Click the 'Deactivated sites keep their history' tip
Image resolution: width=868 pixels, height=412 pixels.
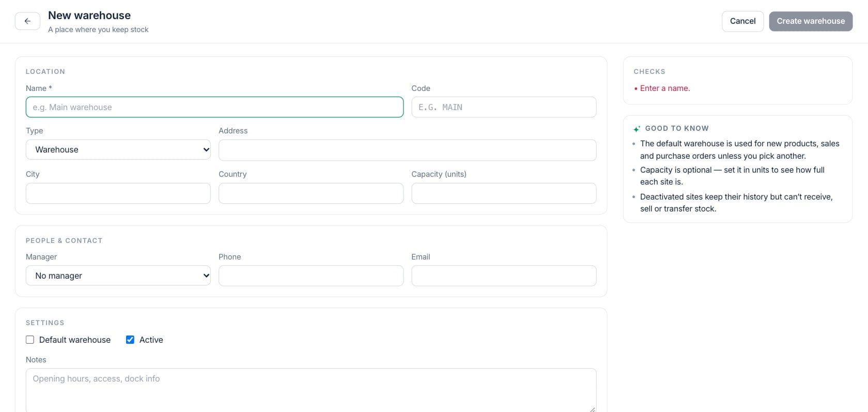736,203
